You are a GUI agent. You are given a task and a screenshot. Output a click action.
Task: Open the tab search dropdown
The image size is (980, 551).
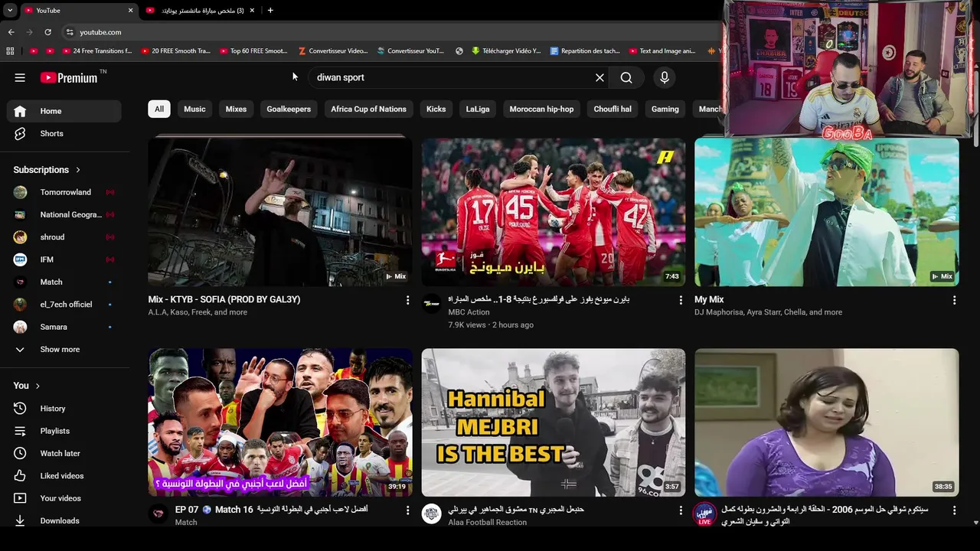tap(10, 10)
